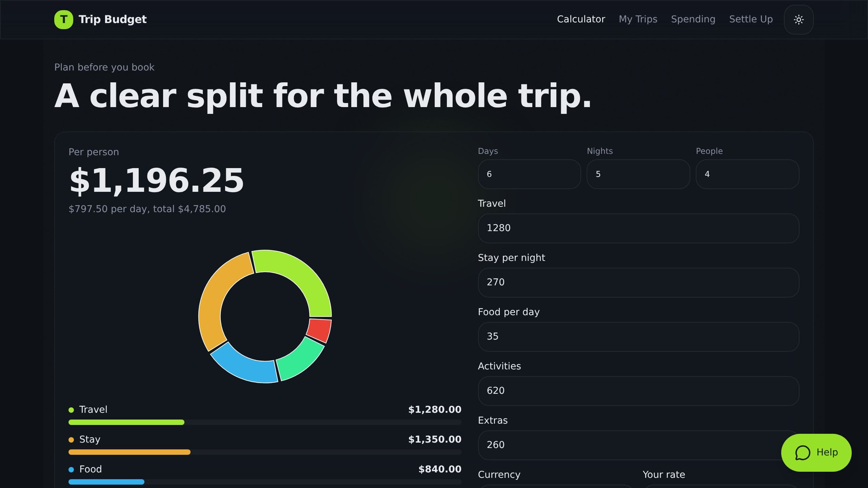868x488 pixels.
Task: Click the $1,280.00 Travel amount
Action: [x=435, y=410]
